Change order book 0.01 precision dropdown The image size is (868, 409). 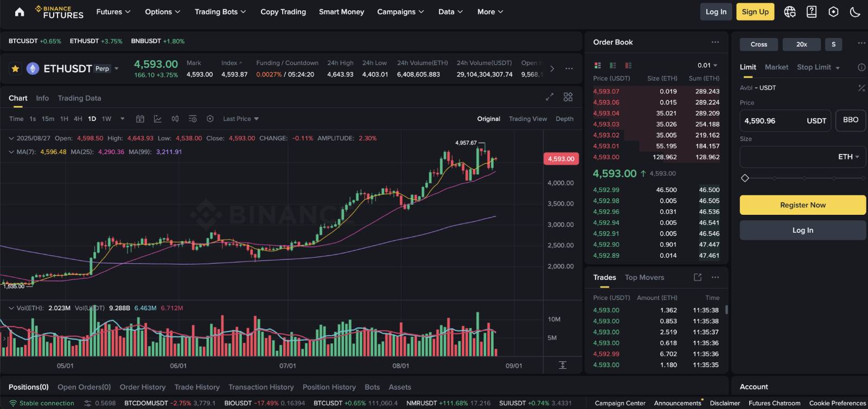[707, 65]
